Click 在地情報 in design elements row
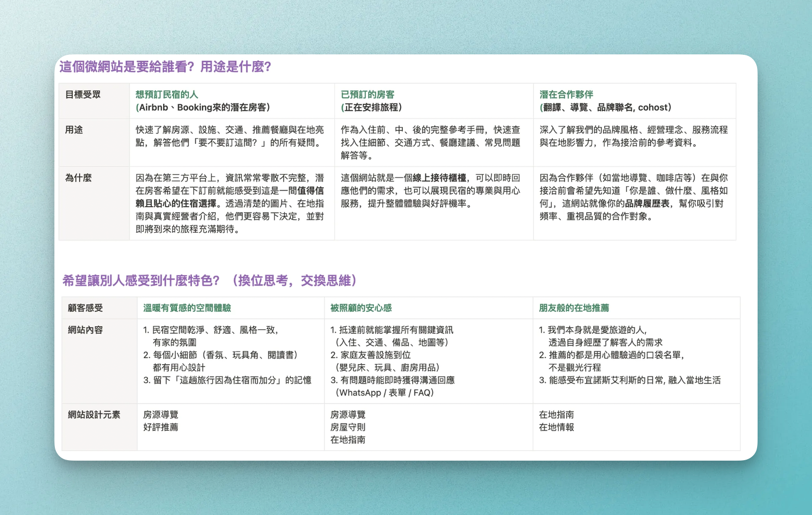 tap(557, 427)
